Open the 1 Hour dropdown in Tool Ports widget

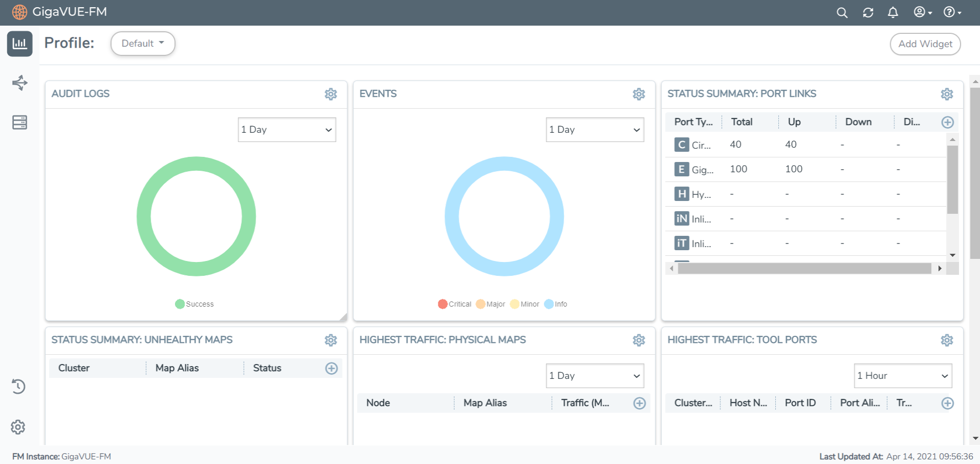coord(903,375)
